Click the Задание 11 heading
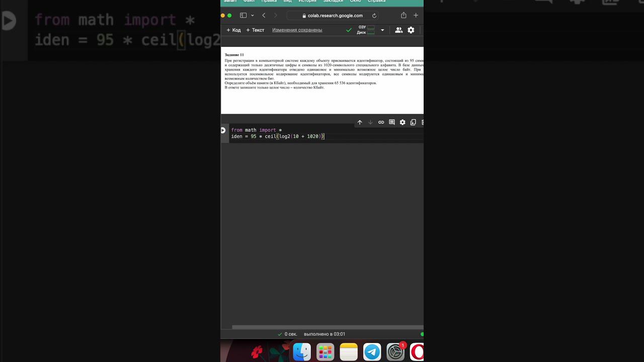This screenshot has width=644, height=362. click(234, 55)
